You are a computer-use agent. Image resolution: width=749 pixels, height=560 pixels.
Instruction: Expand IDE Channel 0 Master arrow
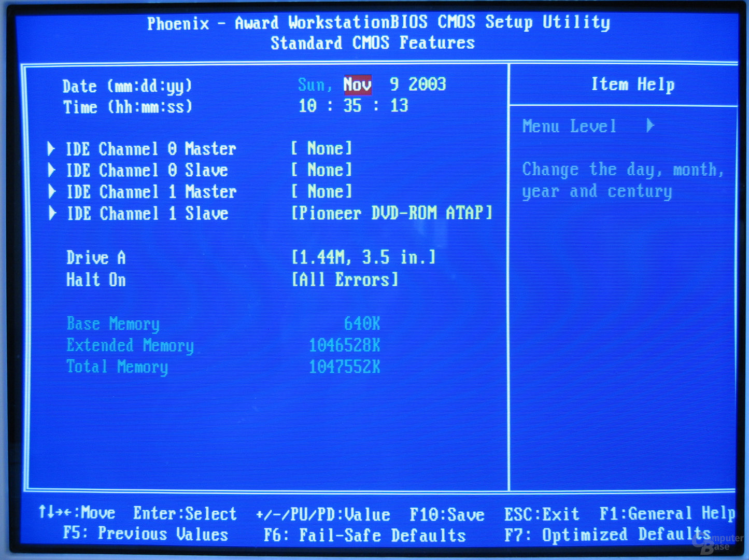click(x=51, y=149)
